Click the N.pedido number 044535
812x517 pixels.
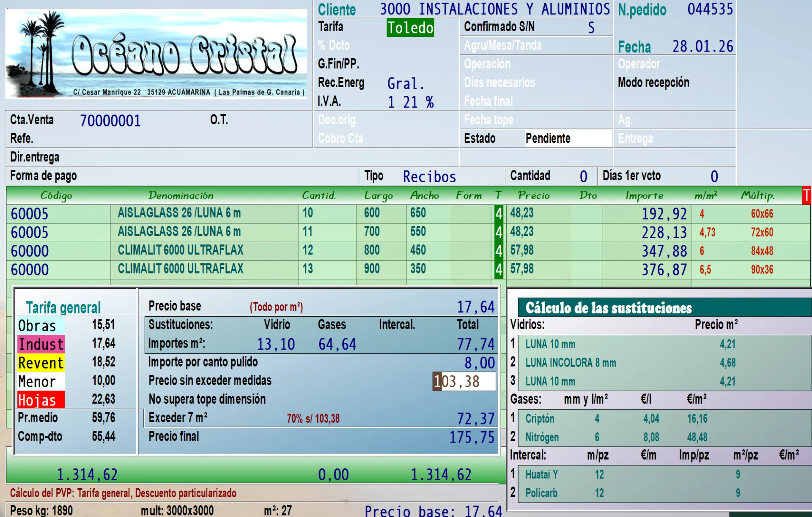pyautogui.click(x=710, y=9)
